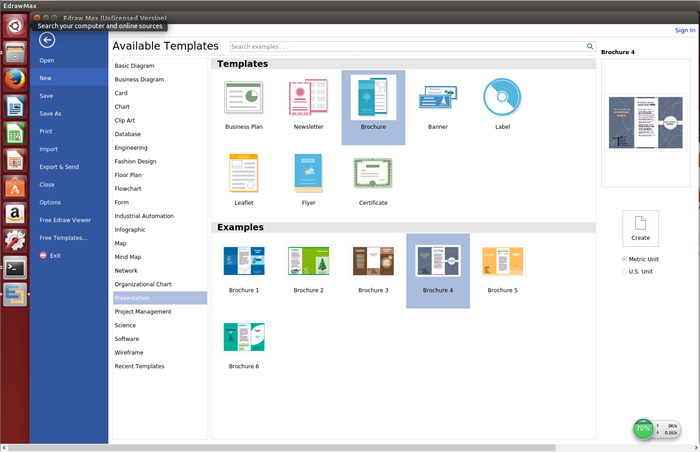Click the horizontal scrollbar at the bottom

click(282, 448)
